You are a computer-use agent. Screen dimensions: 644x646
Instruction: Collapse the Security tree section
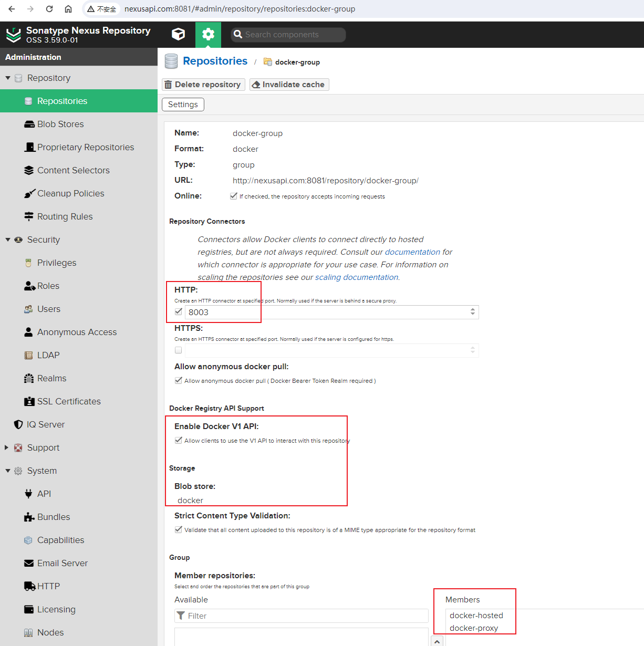[x=8, y=239]
